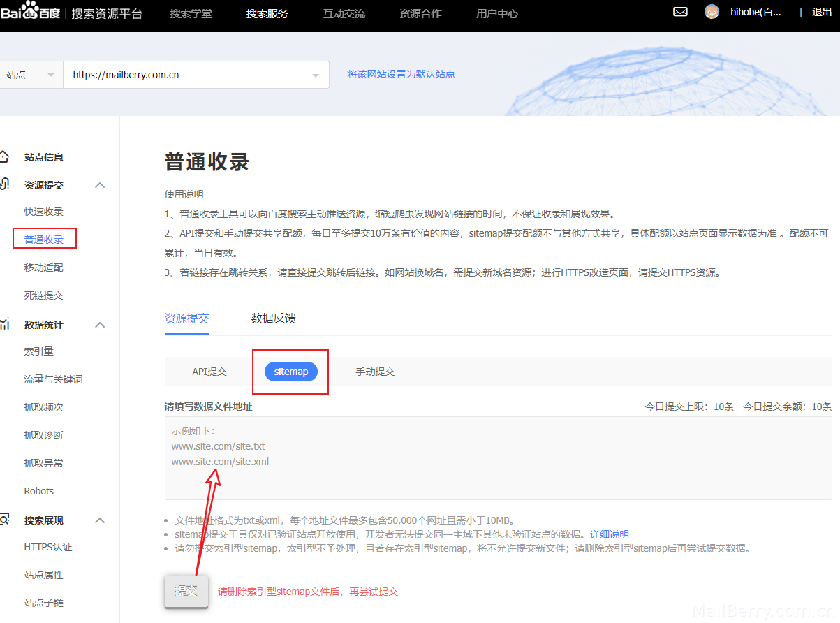Select the API提交 option
The height and width of the screenshot is (623, 840).
209,372
